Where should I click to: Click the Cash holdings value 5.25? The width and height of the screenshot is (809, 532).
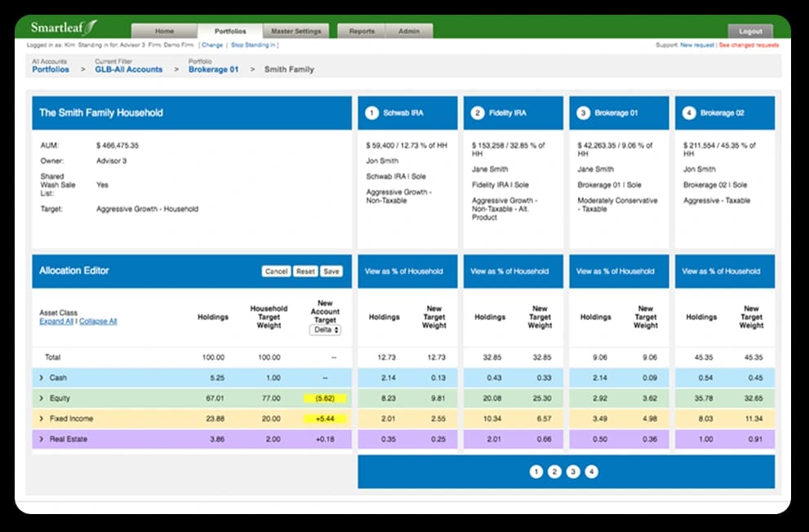click(217, 378)
